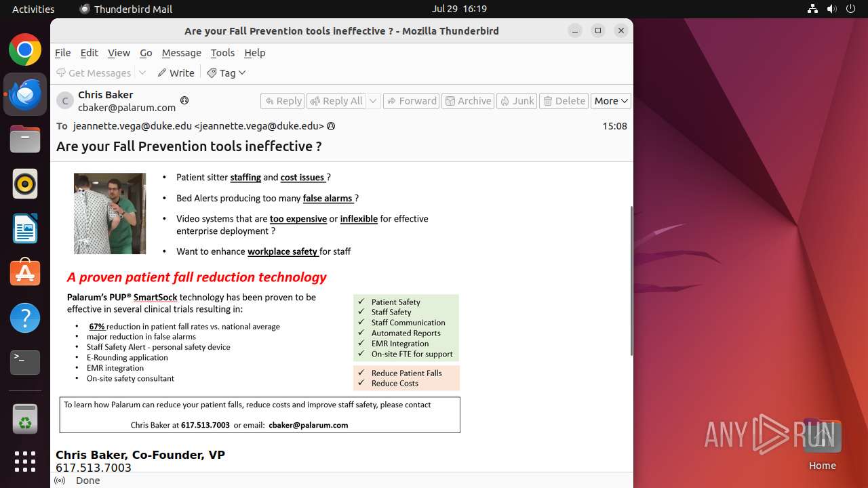Click the message body vertical scrollbar
The height and width of the screenshot is (488, 868).
(631, 281)
